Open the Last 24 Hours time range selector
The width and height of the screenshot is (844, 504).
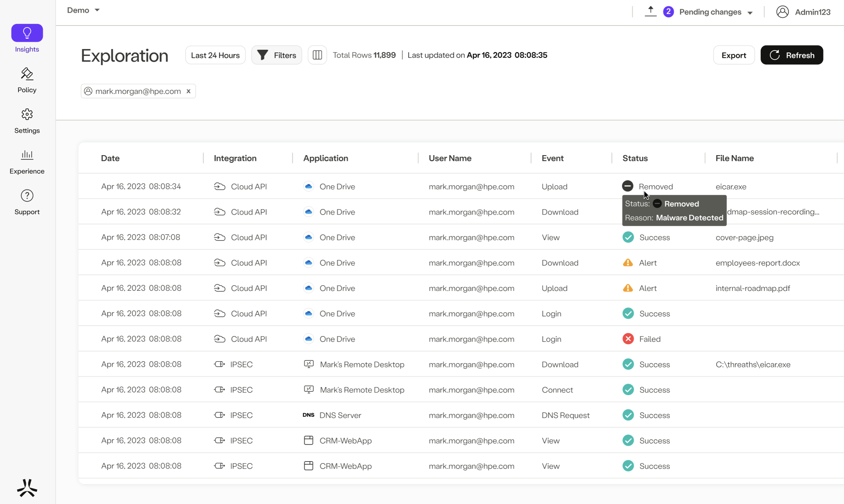215,55
